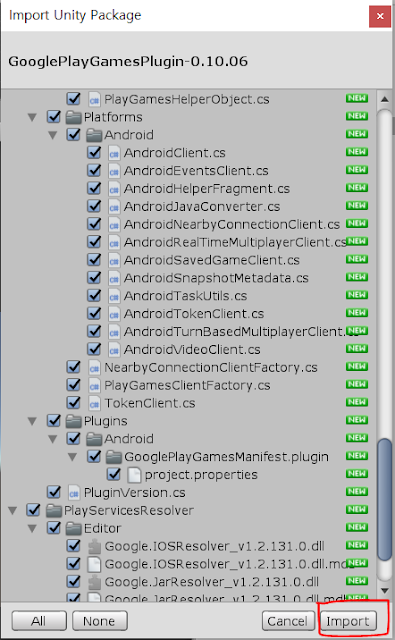Click scrollbar up arrow
This screenshot has width=395, height=640.
pos(384,99)
